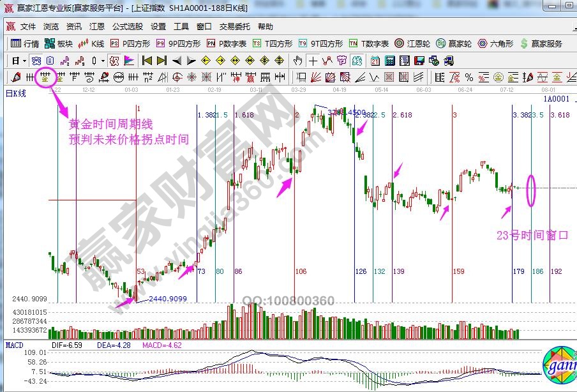The height and width of the screenshot is (392, 577).
Task: Select the circled golden time cycle line tool
Action: 45,77
